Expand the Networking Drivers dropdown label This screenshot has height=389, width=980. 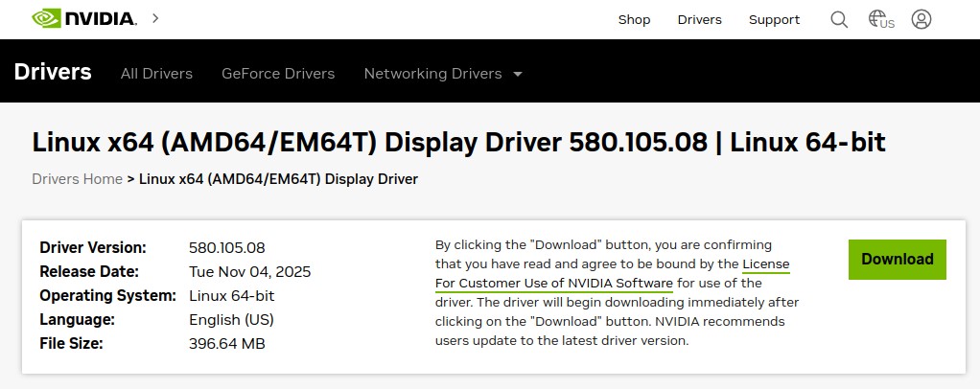(x=432, y=74)
